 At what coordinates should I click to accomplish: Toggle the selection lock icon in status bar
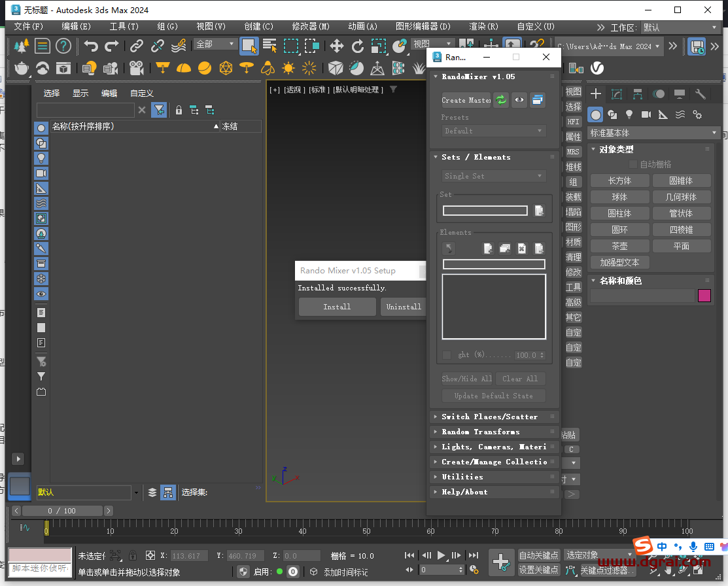[133, 555]
